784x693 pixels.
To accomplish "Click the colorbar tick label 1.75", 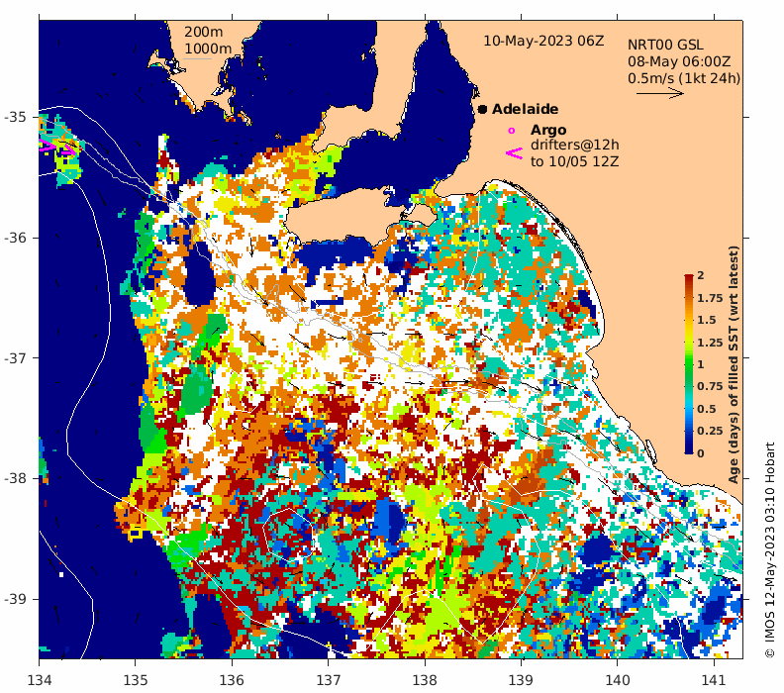I will coord(710,298).
